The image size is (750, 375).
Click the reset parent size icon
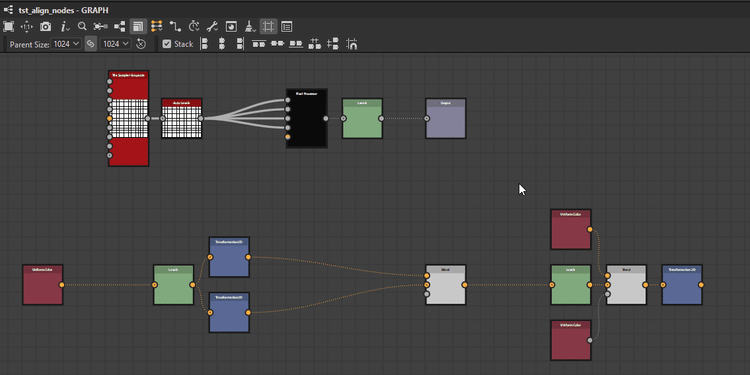click(x=141, y=44)
